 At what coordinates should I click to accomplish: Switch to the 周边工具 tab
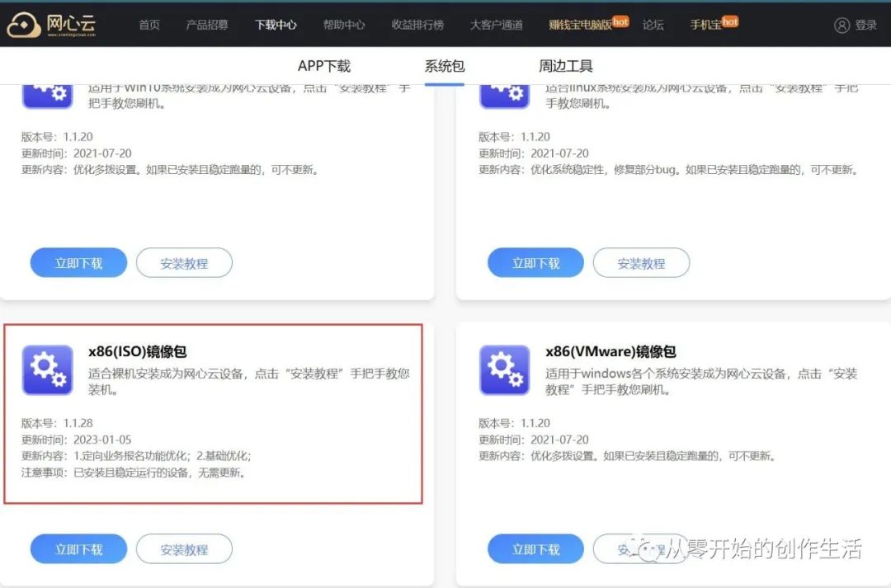(x=565, y=66)
